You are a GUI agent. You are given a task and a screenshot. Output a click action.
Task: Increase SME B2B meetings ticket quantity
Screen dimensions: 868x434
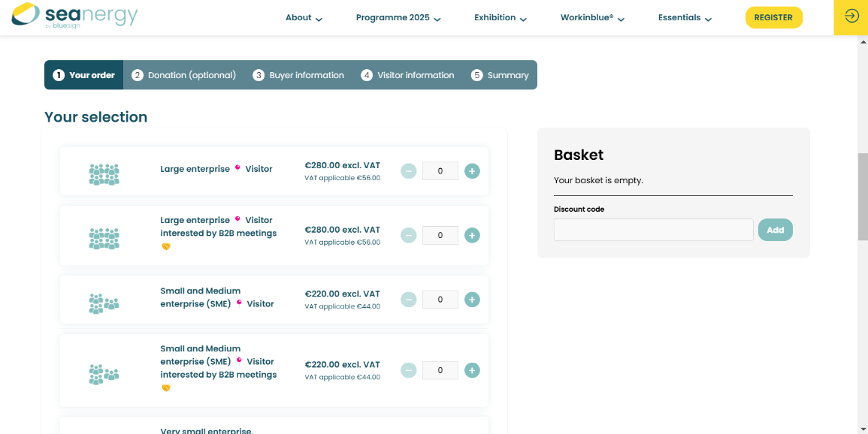coord(472,370)
